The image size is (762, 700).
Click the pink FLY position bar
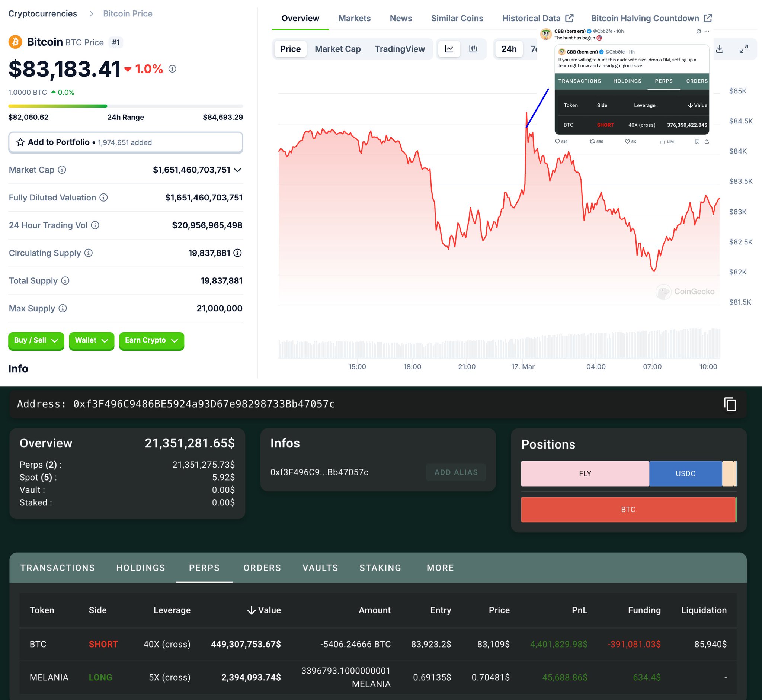coord(585,473)
